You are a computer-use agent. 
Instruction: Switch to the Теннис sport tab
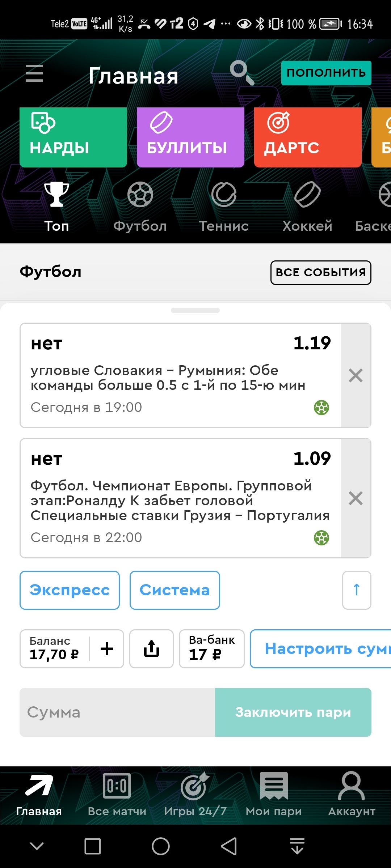point(224,207)
